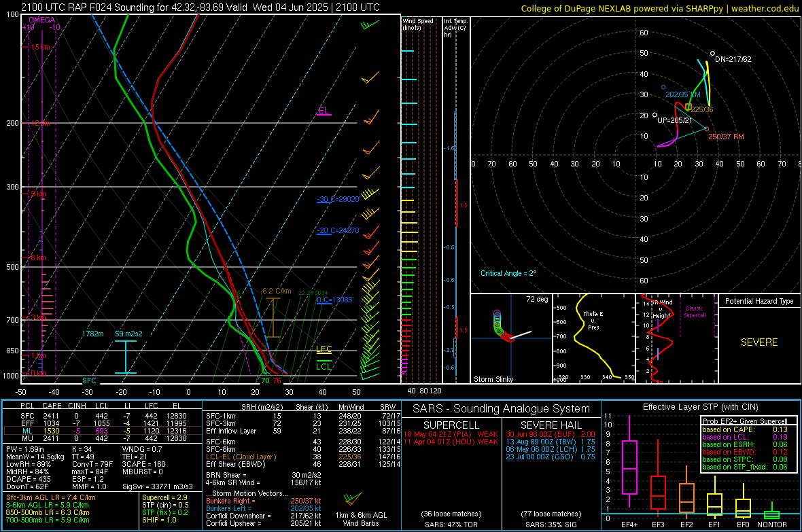Viewport: 802px width, 532px height.
Task: Click the Critical Angle = 2° text
Action: 508,273
